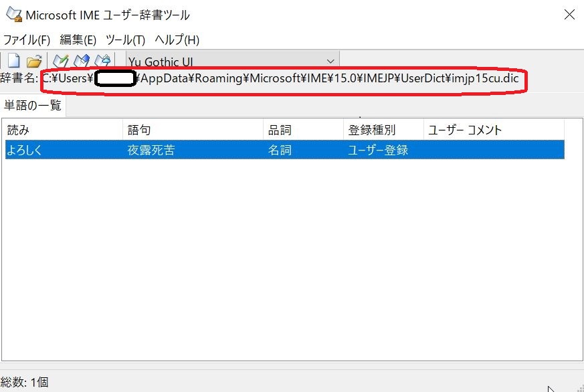The width and height of the screenshot is (584, 392).
Task: Open the ファイル(F) menu
Action: [x=27, y=39]
